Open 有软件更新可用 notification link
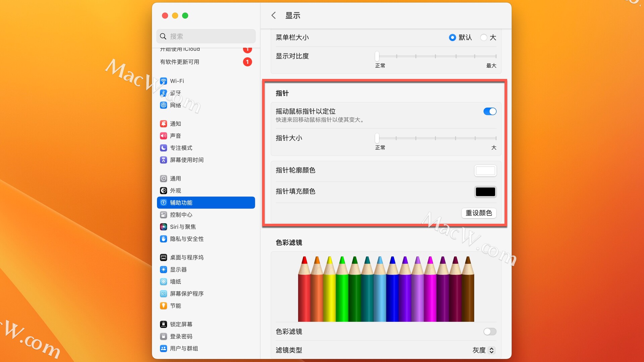644x362 pixels. point(180,62)
